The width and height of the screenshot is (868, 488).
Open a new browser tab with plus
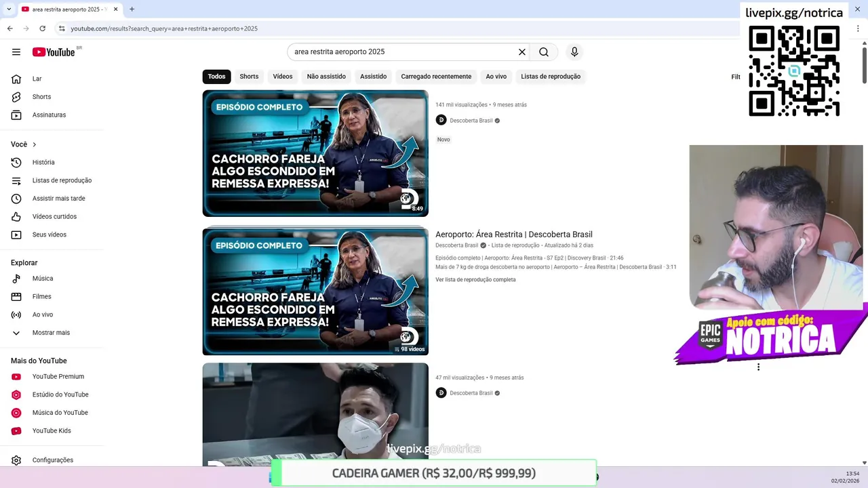132,9
